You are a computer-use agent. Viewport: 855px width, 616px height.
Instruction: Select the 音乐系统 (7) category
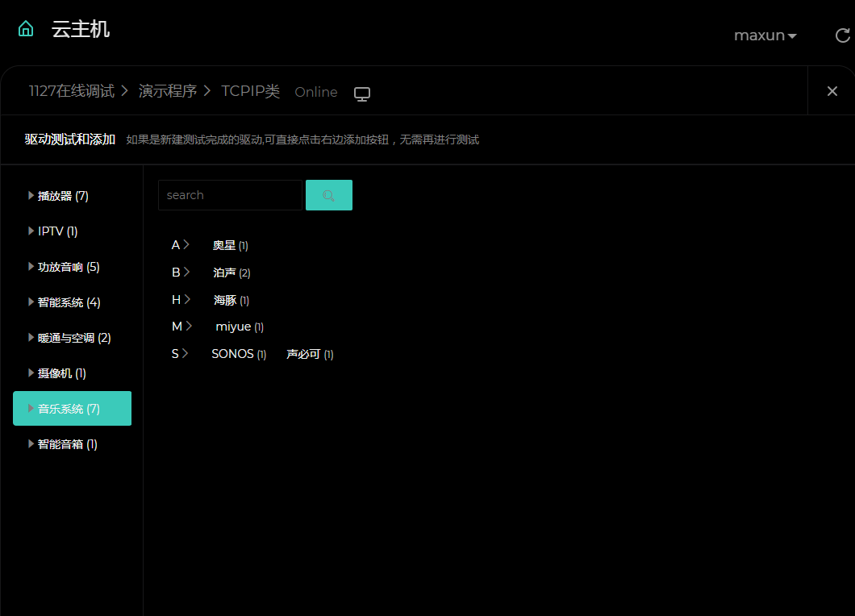72,408
